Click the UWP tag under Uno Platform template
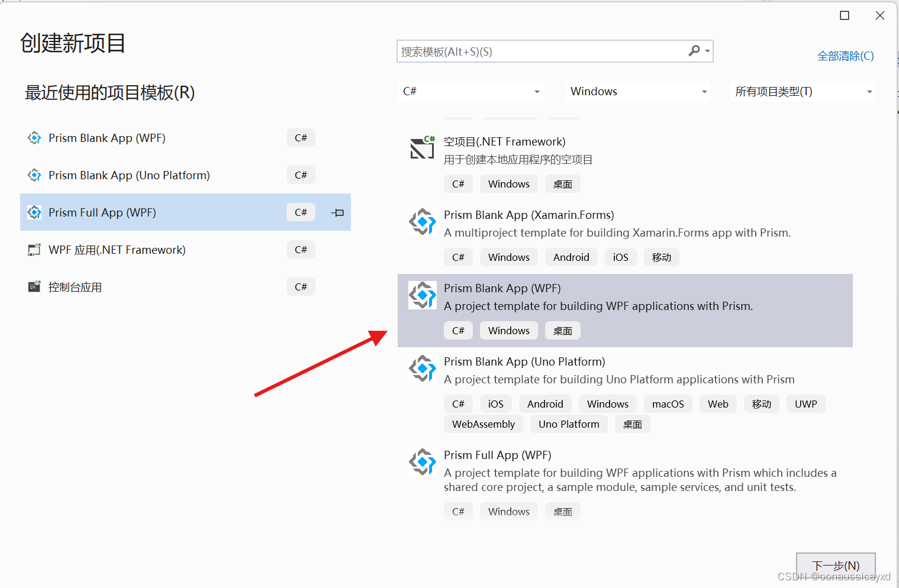 click(806, 404)
